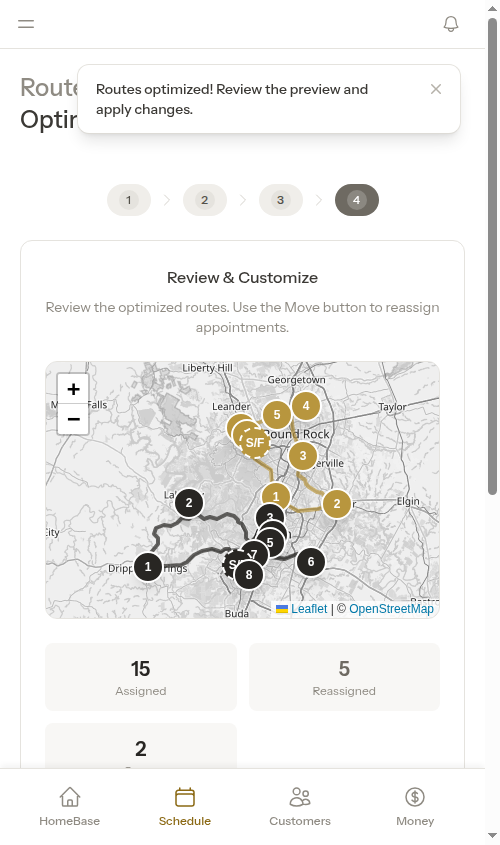The height and width of the screenshot is (845, 500).
Task: Go to wizard step 3
Action: click(281, 200)
